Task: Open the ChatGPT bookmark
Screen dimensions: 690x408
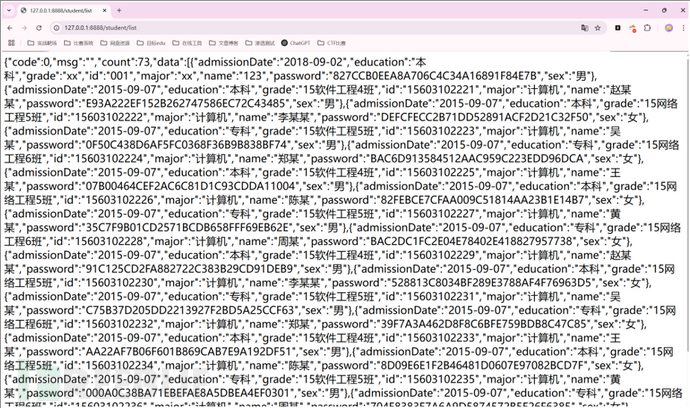Action: (x=296, y=43)
